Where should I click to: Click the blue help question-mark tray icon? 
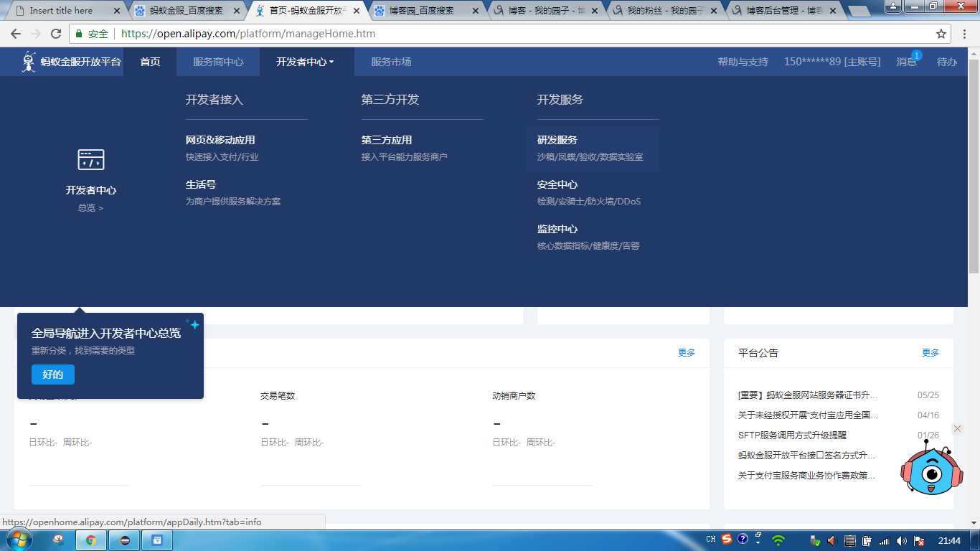click(743, 539)
